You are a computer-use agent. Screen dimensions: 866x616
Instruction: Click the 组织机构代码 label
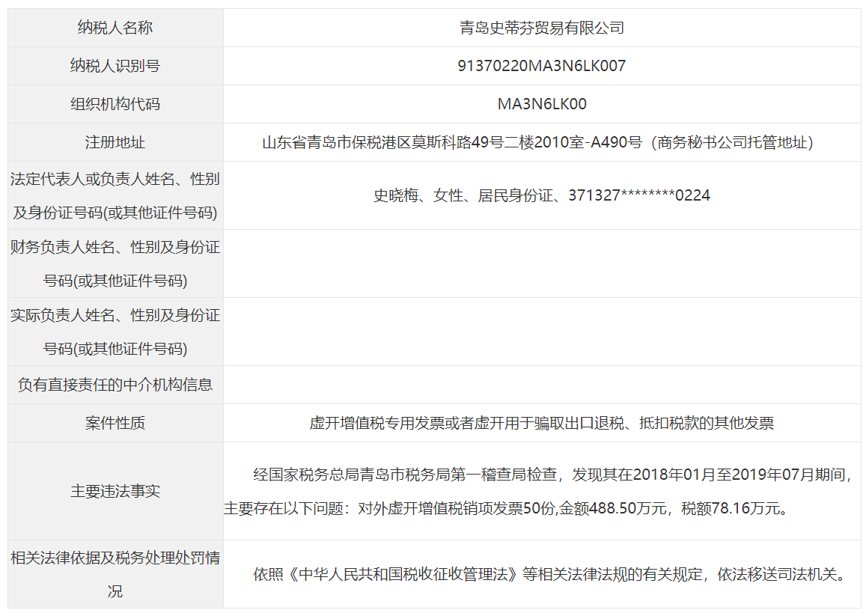pos(115,104)
